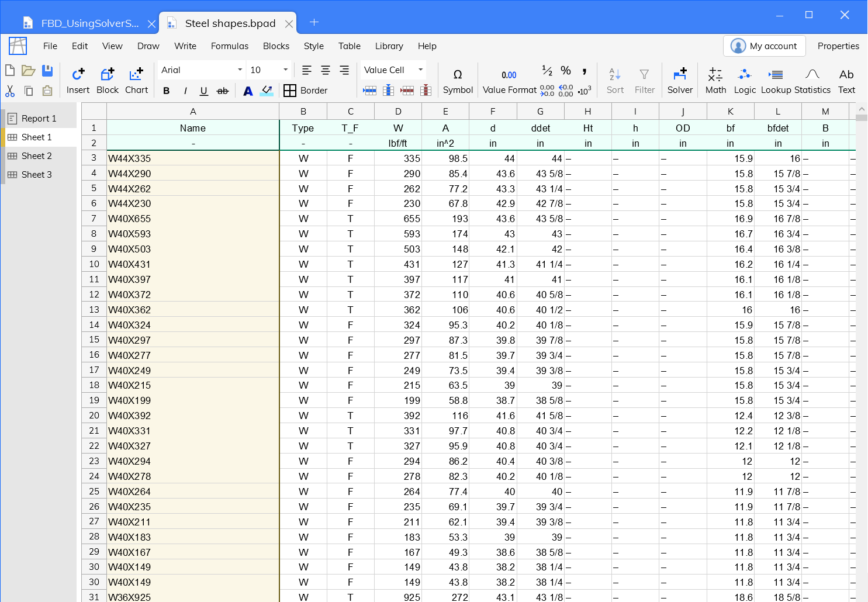The image size is (868, 602).
Task: Insert a new Chart block
Action: tap(136, 80)
